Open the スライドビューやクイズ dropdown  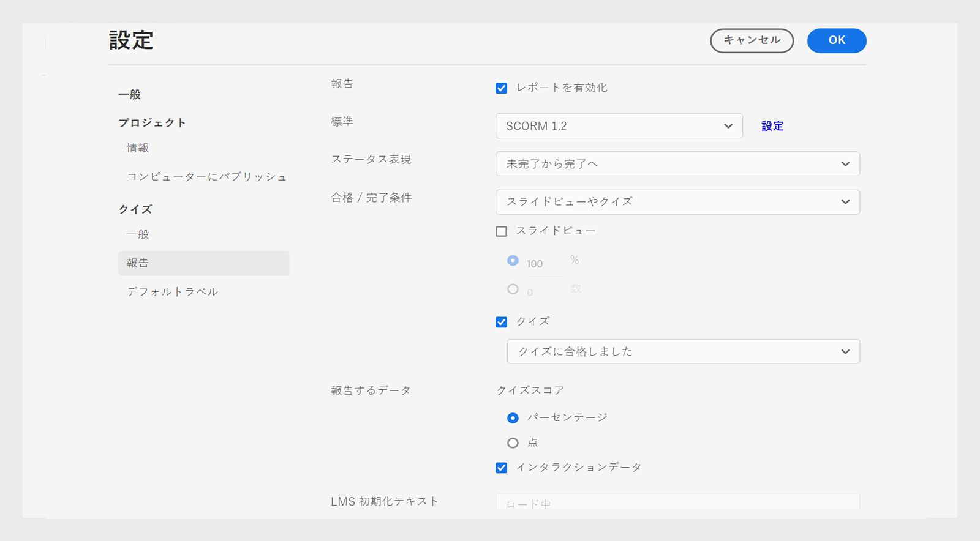[677, 202]
